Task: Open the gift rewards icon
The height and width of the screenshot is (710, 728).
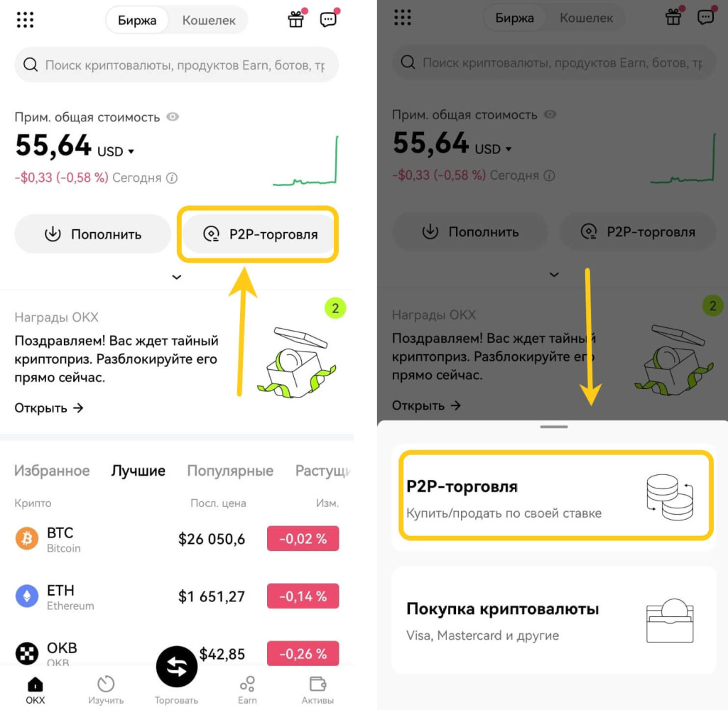Action: click(x=295, y=19)
